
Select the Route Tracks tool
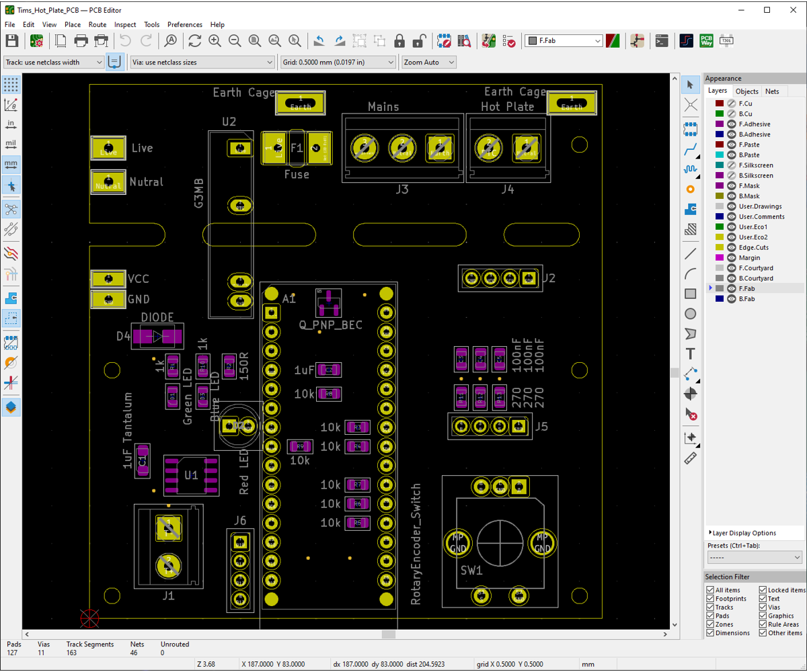point(691,151)
